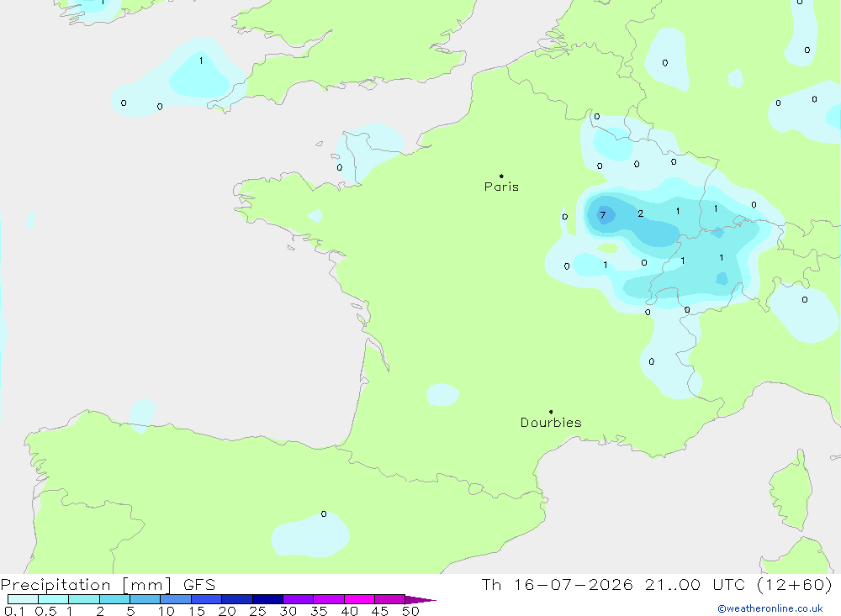
Task: Click the (12+60) forecast run text
Action: click(795, 585)
